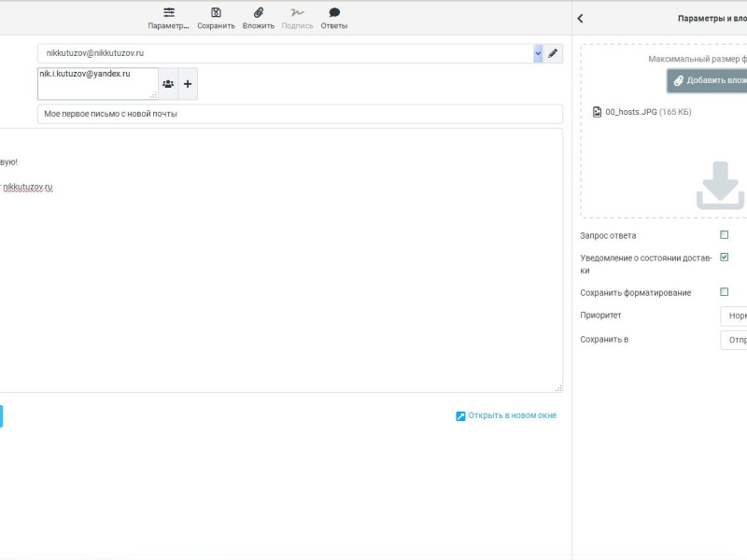The height and width of the screenshot is (560, 747).
Task: Click the Запрос ответа label
Action: pos(608,236)
